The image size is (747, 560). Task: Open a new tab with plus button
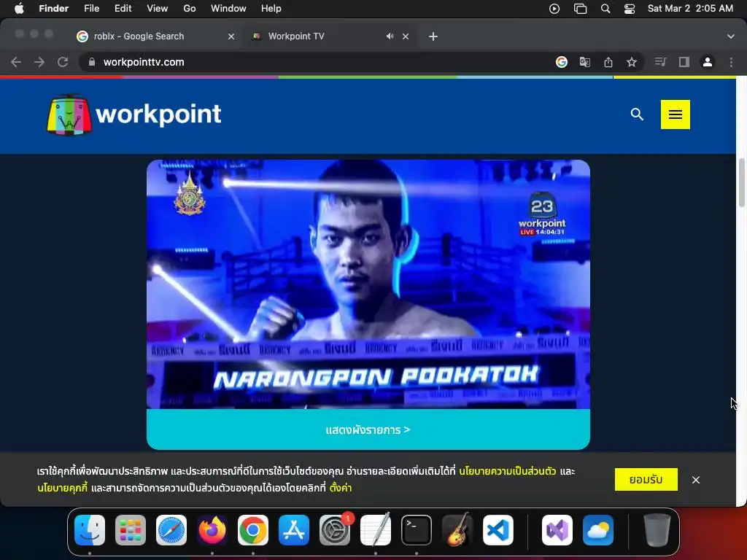click(433, 36)
